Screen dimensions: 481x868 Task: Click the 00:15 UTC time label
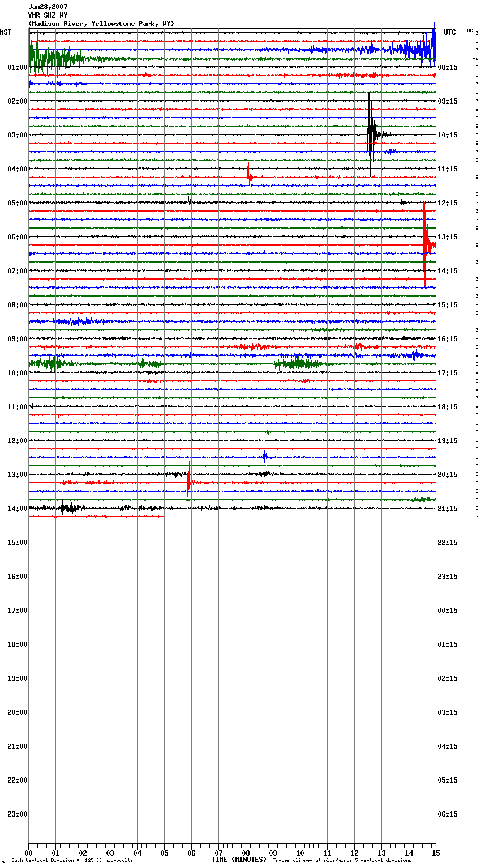[448, 611]
